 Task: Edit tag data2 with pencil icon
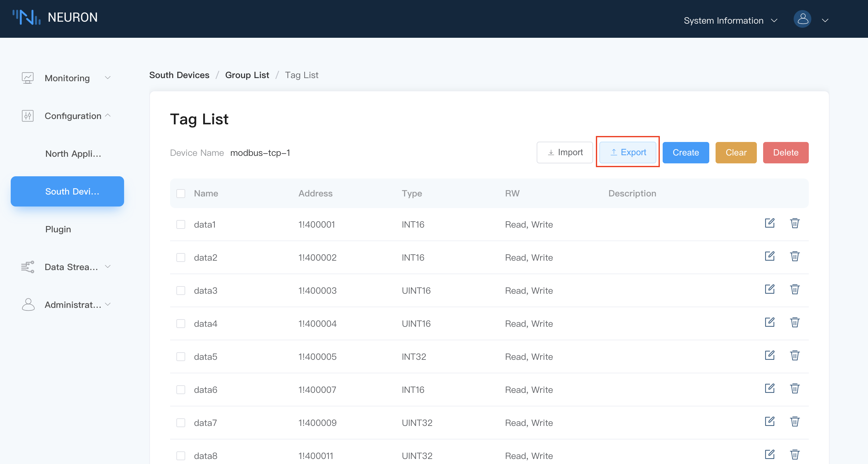770,256
